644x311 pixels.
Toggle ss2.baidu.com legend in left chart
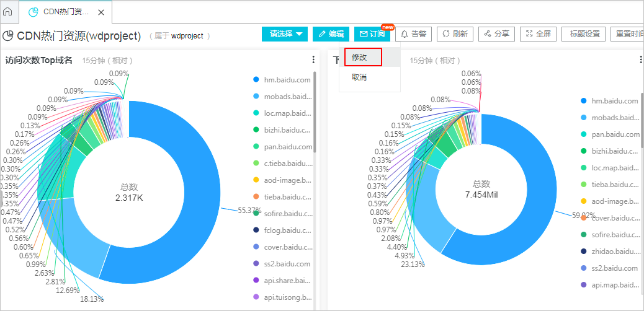[282, 264]
